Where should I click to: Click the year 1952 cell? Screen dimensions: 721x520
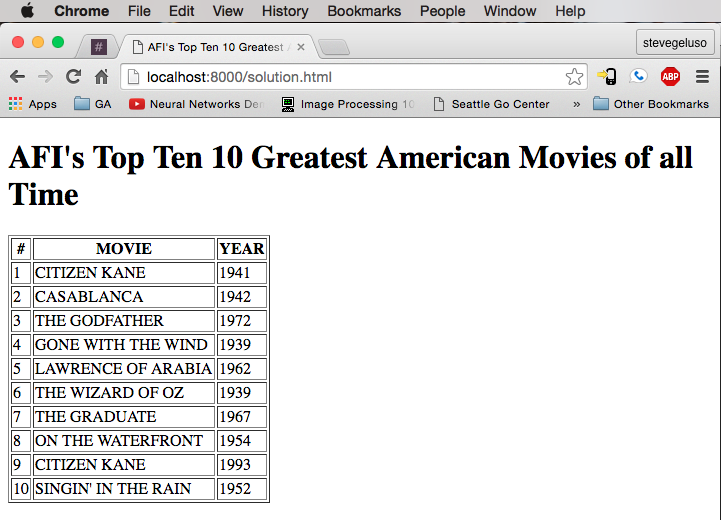point(242,488)
